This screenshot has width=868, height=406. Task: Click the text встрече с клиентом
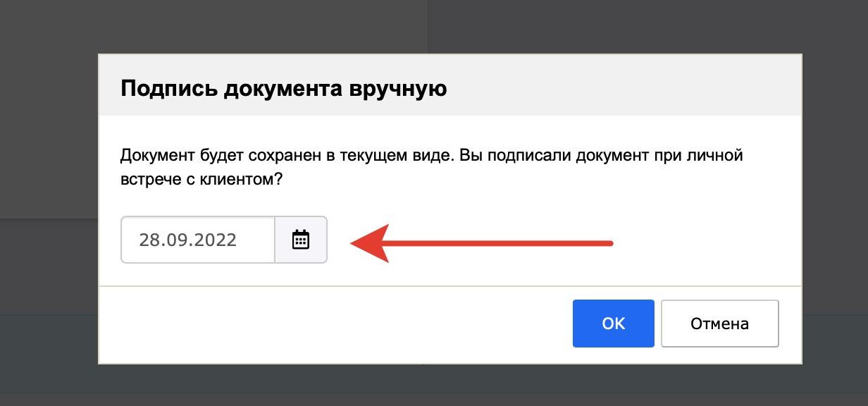coord(201,179)
